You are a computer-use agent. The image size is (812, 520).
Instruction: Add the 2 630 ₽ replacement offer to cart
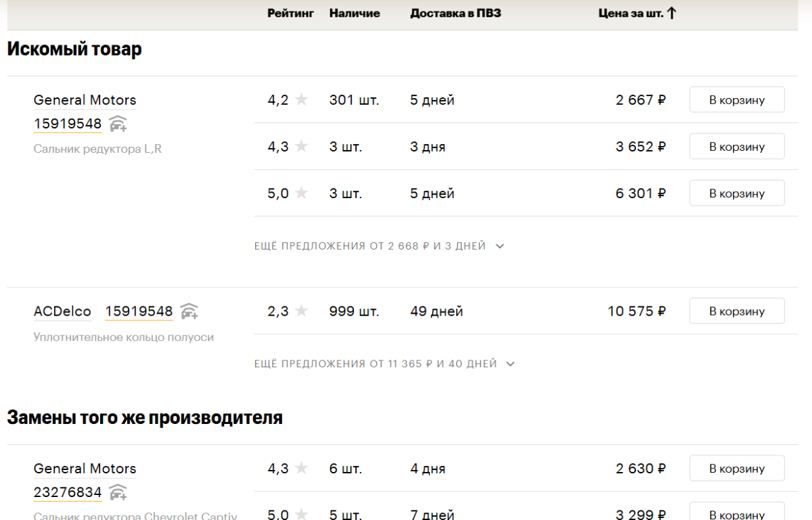pyautogui.click(x=736, y=469)
